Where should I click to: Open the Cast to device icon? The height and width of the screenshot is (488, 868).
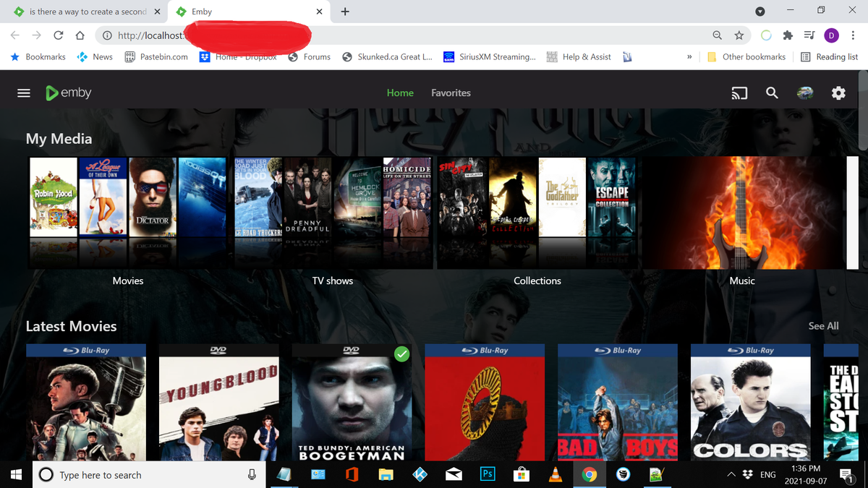(739, 93)
